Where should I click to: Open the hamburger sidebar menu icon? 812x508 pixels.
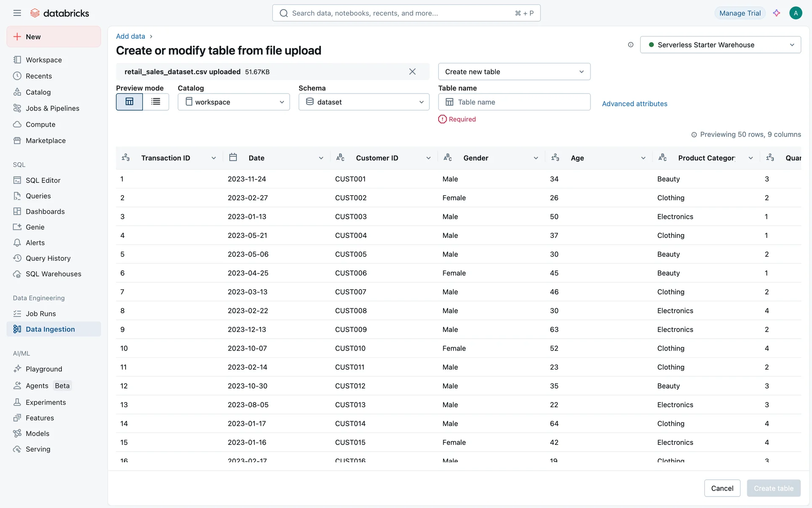(17, 13)
